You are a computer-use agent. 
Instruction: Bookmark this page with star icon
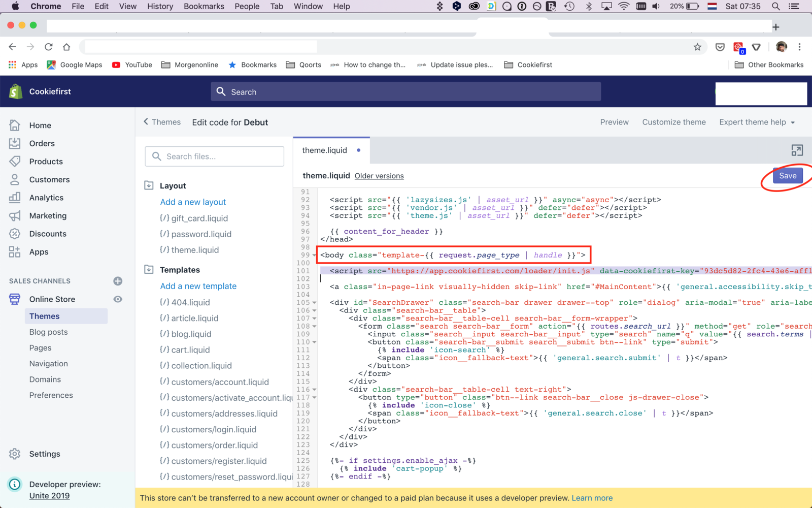697,47
